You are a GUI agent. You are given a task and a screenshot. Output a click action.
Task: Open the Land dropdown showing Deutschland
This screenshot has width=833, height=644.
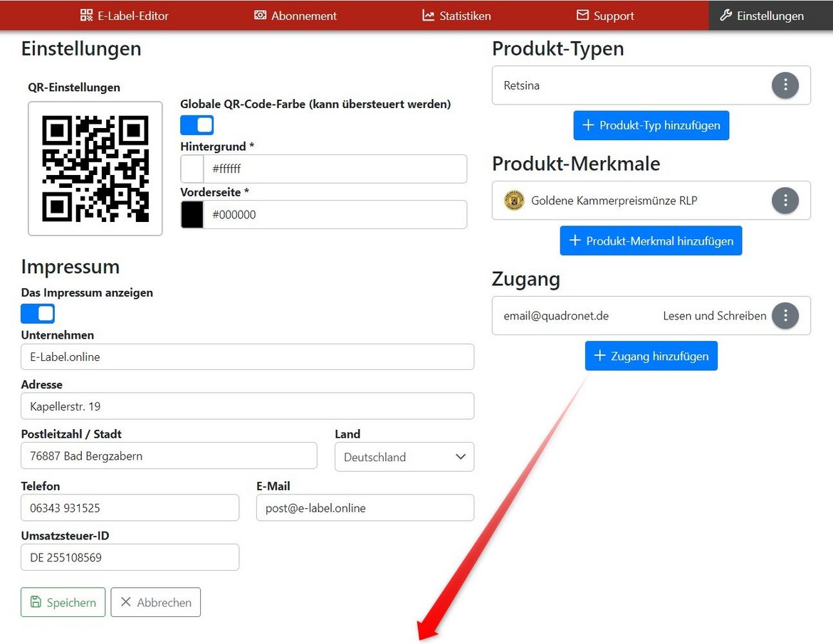(404, 457)
